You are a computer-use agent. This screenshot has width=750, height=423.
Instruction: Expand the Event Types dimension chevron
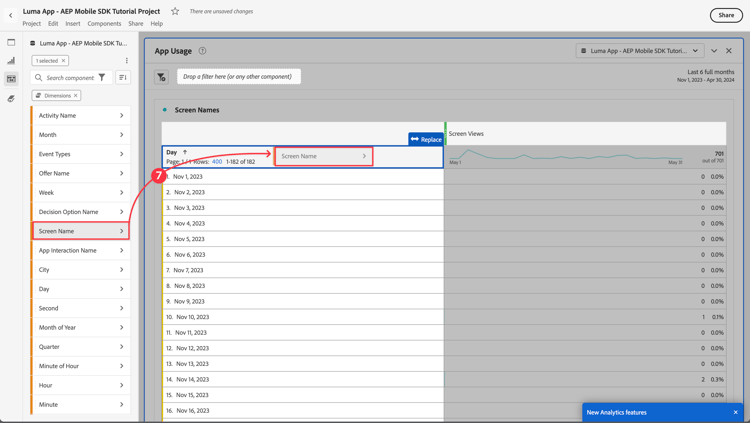[x=121, y=154]
